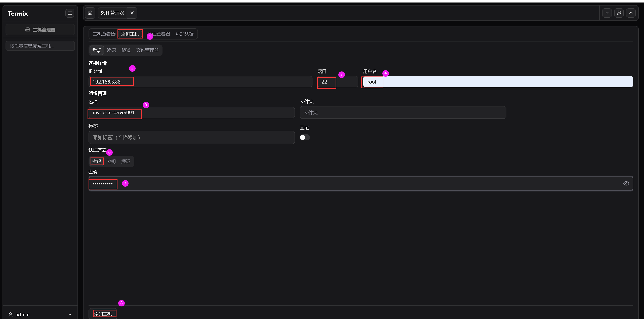Collapse top bar with chevron-up button
Image resolution: width=644 pixels, height=319 pixels.
pos(631,13)
